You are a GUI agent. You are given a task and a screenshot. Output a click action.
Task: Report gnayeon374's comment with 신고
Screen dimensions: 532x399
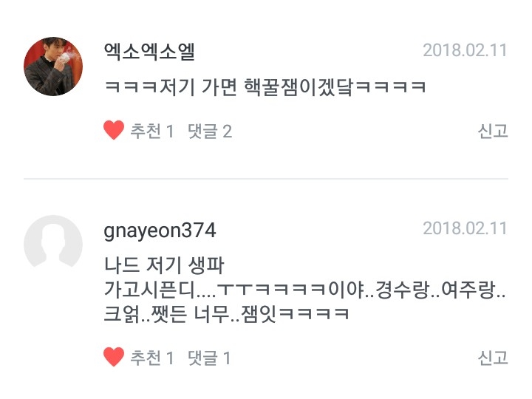pos(493,358)
